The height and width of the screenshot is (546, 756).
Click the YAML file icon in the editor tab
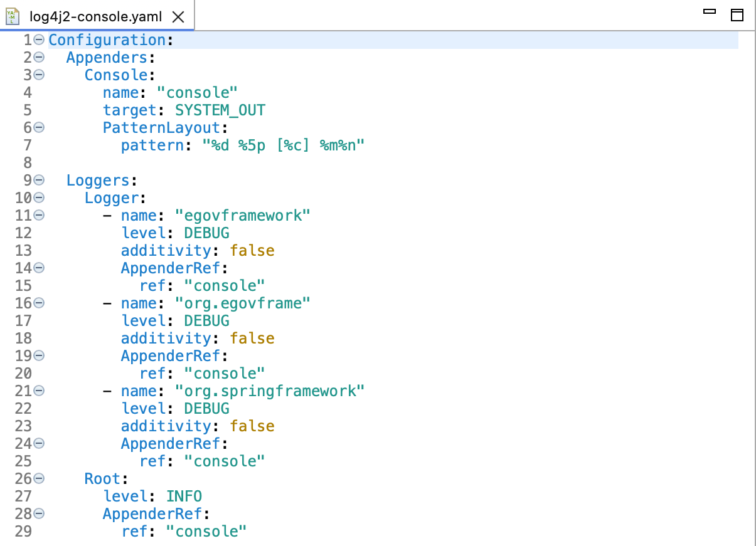pos(14,17)
